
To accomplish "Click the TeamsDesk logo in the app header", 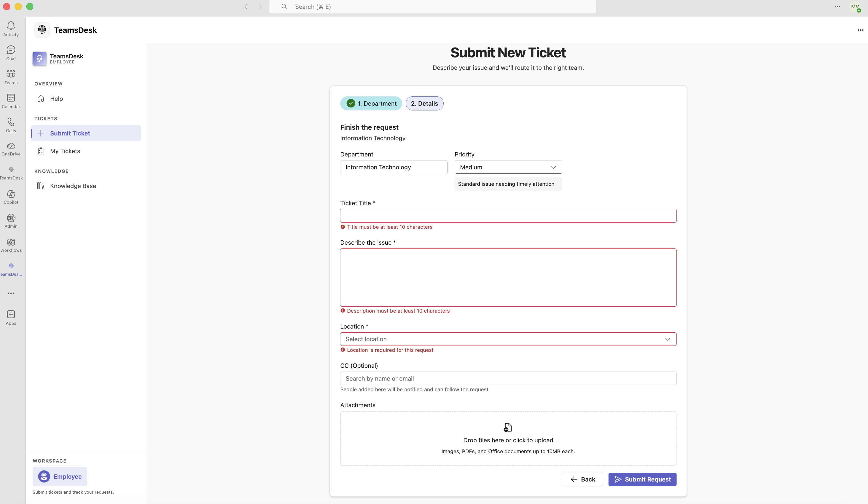I will click(x=42, y=30).
